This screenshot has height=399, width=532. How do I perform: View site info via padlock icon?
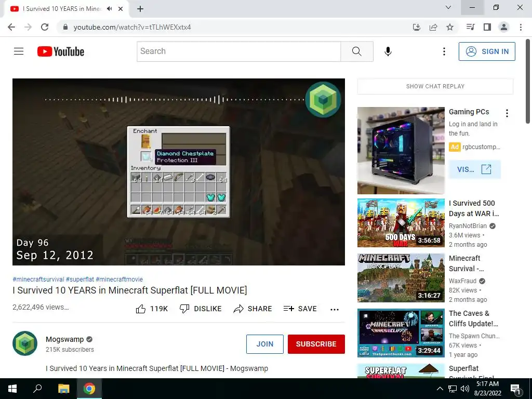(x=65, y=27)
